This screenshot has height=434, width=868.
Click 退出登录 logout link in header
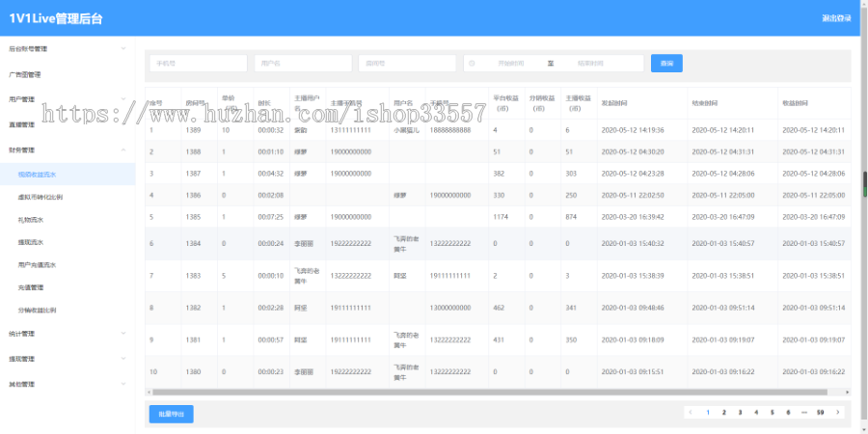coord(835,18)
